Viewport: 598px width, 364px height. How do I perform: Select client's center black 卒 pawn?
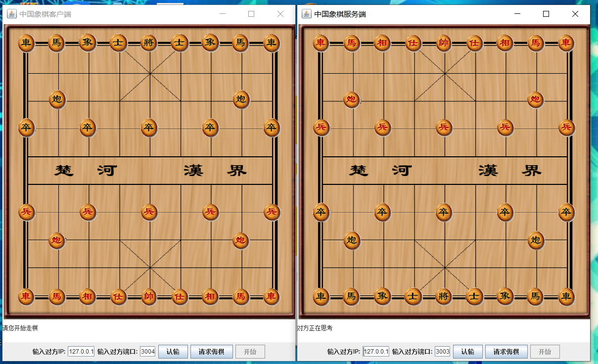[x=149, y=128]
